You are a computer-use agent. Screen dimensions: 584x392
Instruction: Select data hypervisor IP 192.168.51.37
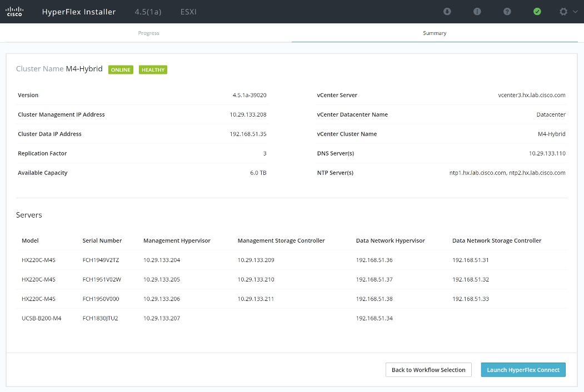coord(375,279)
